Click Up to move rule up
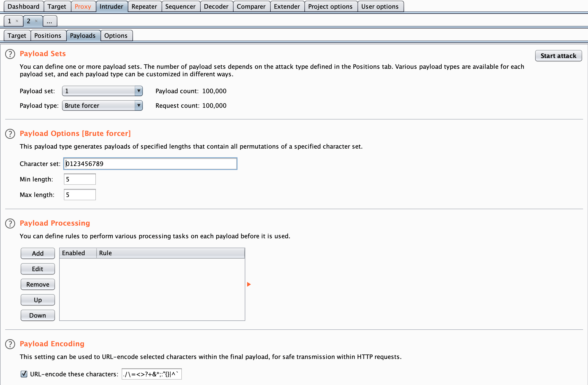This screenshot has height=385, width=588. 38,300
